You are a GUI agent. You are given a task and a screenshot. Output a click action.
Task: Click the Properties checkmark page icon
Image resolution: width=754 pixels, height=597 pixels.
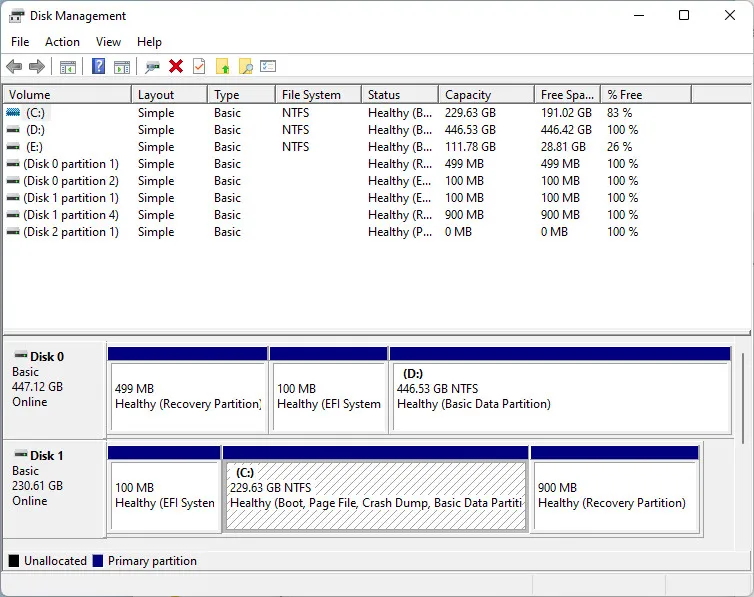pos(199,67)
